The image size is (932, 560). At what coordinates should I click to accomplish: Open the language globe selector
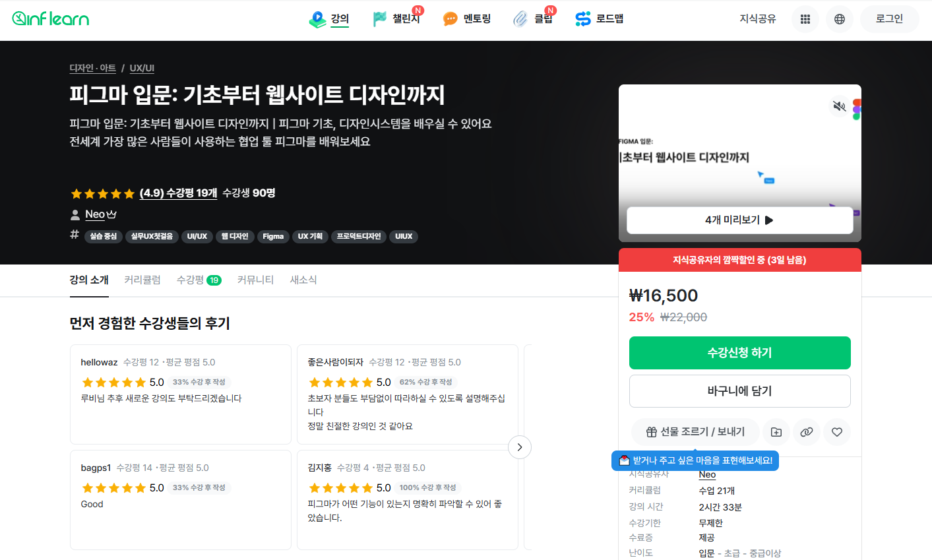840,19
